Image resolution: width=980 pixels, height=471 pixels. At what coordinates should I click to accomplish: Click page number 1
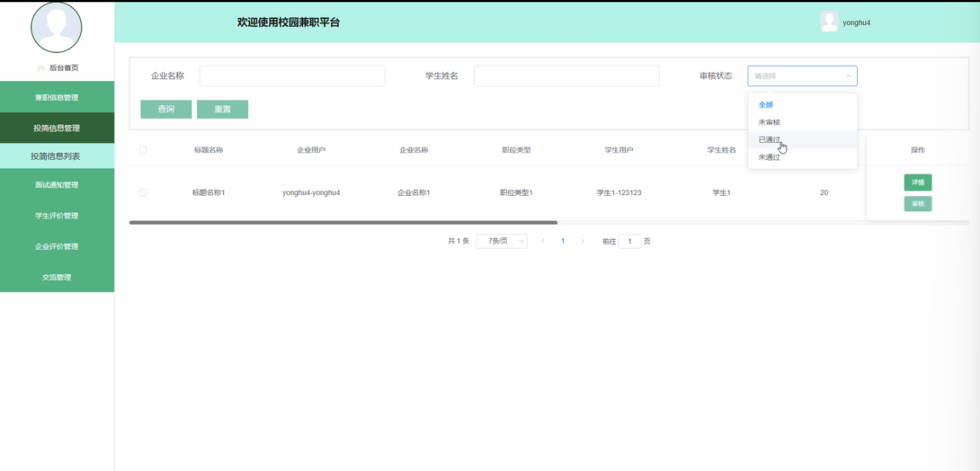coord(563,241)
